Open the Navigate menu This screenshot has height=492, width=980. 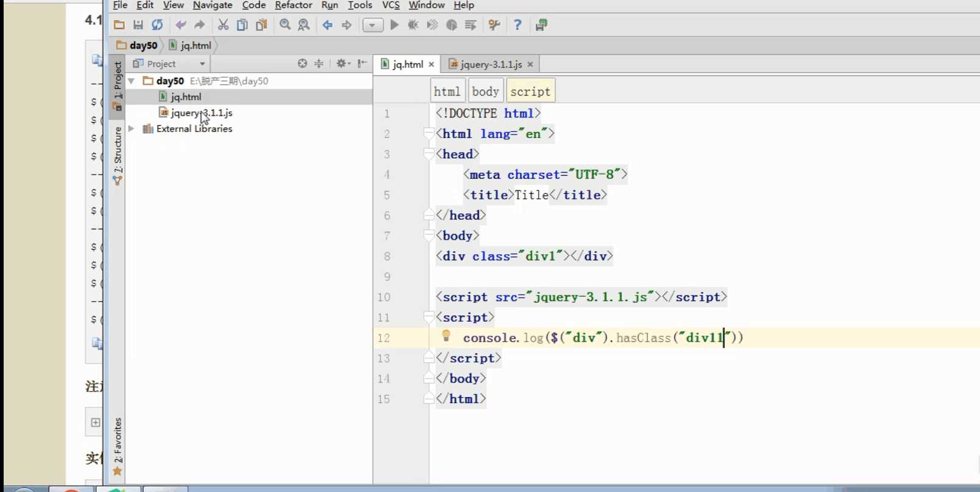pyautogui.click(x=212, y=5)
